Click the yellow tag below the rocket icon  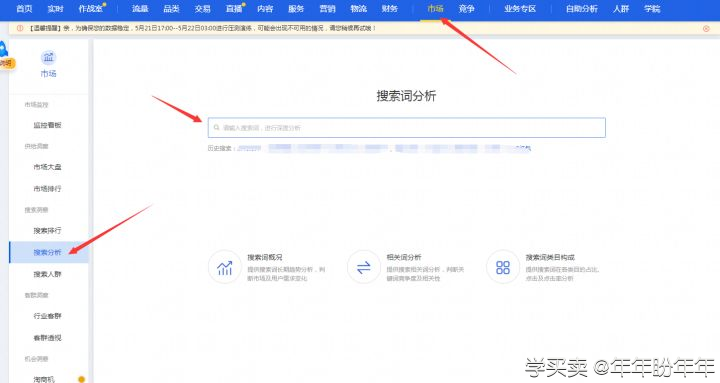tap(6, 63)
